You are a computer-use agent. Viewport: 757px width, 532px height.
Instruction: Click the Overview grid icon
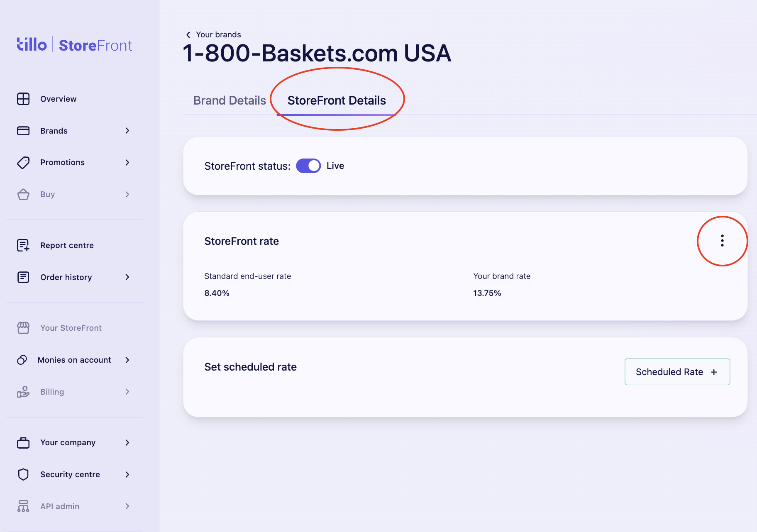point(23,99)
